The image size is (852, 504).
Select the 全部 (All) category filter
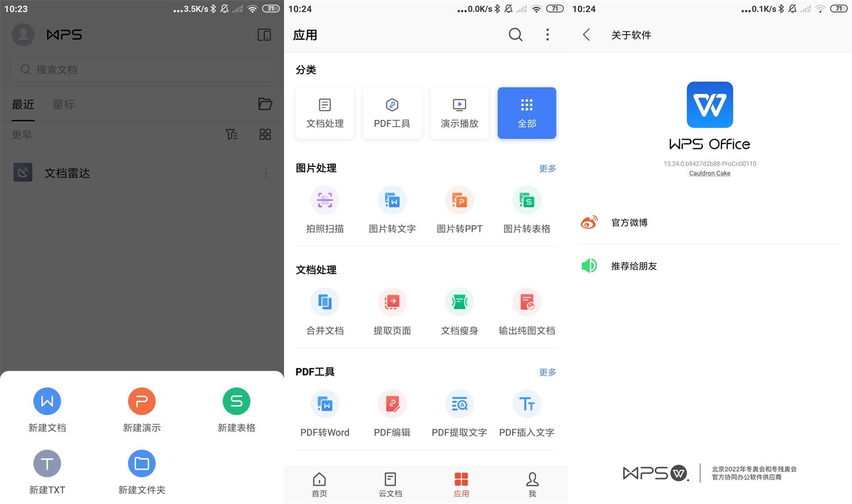click(x=526, y=112)
